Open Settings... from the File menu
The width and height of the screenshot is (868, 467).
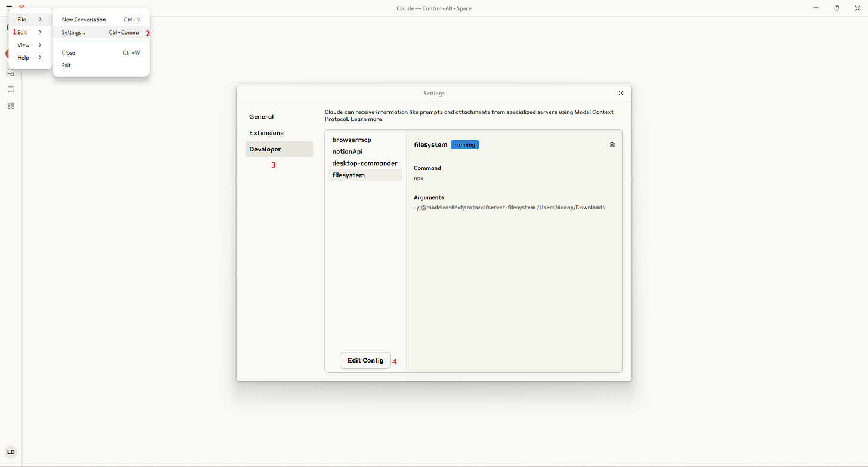tap(101, 32)
